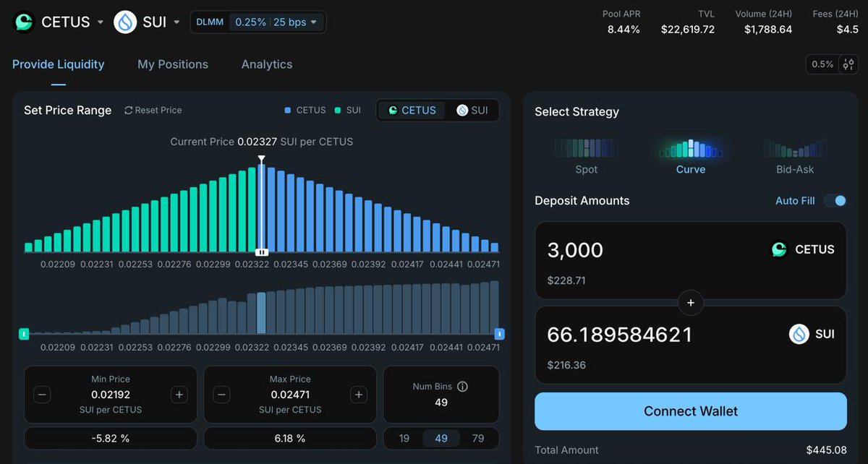Click the CETUS deposit amount field 3,000
This screenshot has width=868, height=464.
(575, 250)
